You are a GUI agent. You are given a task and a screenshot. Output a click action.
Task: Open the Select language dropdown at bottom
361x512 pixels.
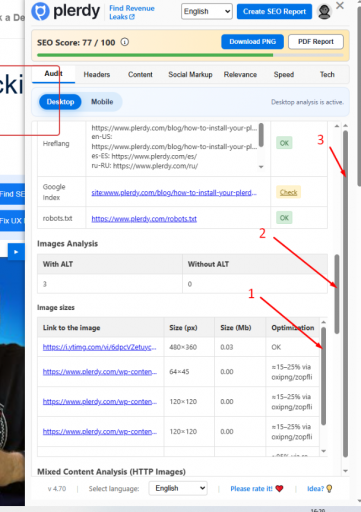pos(178,488)
